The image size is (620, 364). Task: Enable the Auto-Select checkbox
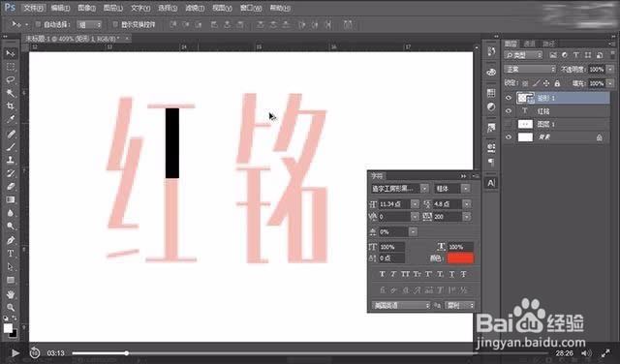coord(38,24)
